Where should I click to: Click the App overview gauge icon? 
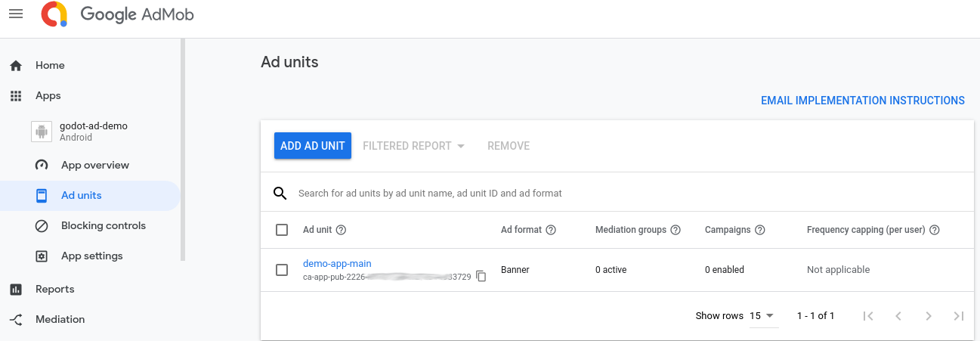[x=42, y=166]
